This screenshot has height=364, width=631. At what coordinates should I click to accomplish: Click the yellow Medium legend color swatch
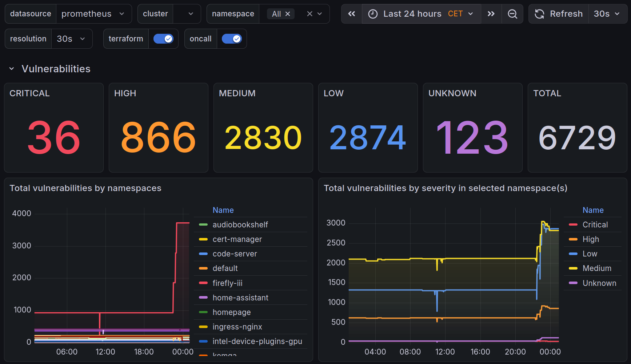coord(573,268)
